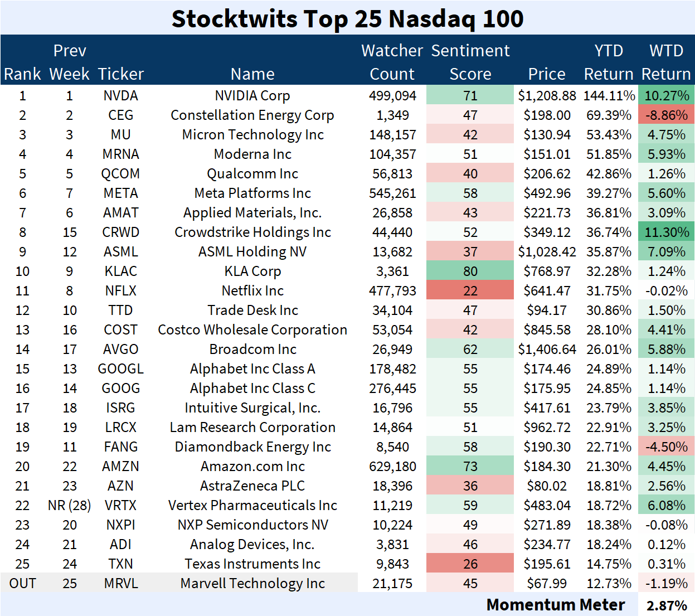Viewport: 695px width, 616px height.
Task: Select the Sentiment Score column header
Action: pyautogui.click(x=470, y=62)
